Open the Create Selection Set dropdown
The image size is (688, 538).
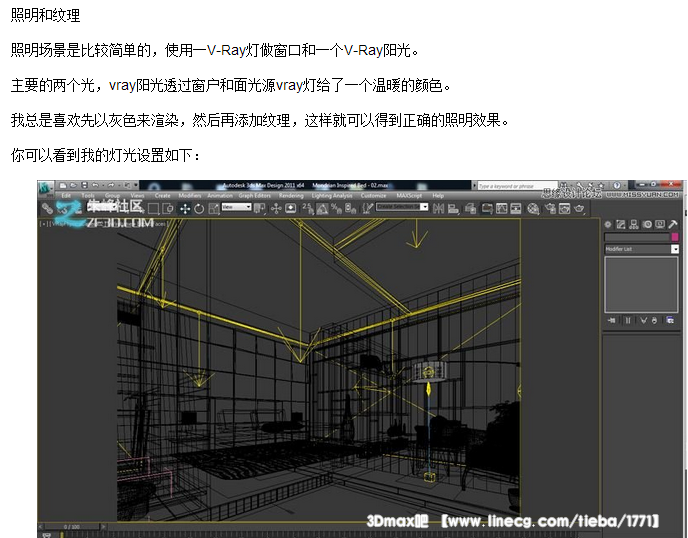[402, 207]
